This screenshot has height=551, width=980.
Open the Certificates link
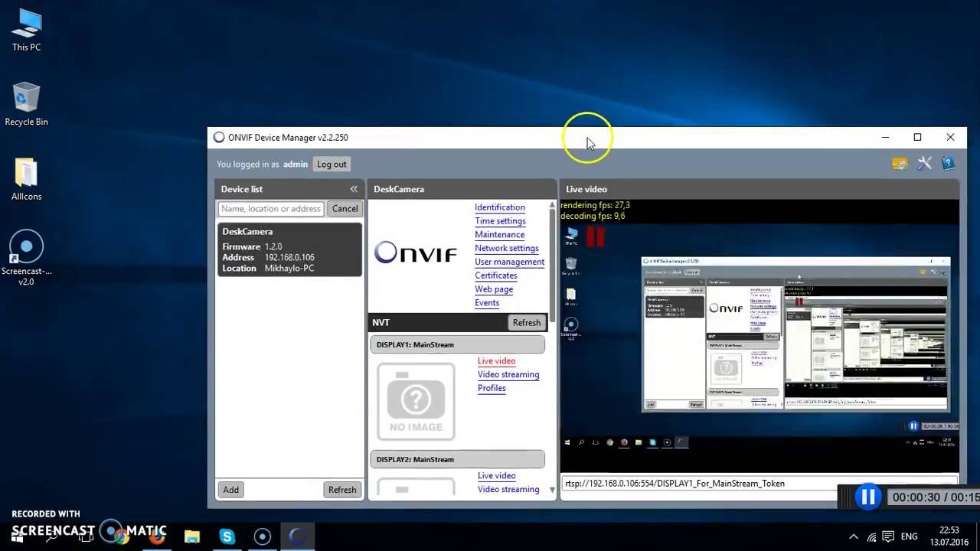pyautogui.click(x=496, y=275)
